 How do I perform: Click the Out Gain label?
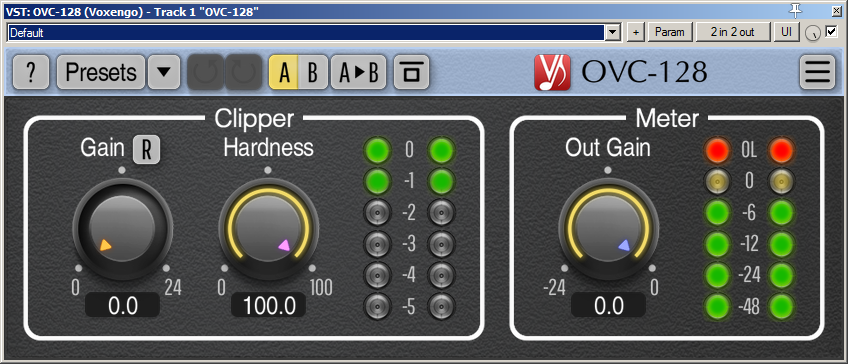pyautogui.click(x=608, y=148)
